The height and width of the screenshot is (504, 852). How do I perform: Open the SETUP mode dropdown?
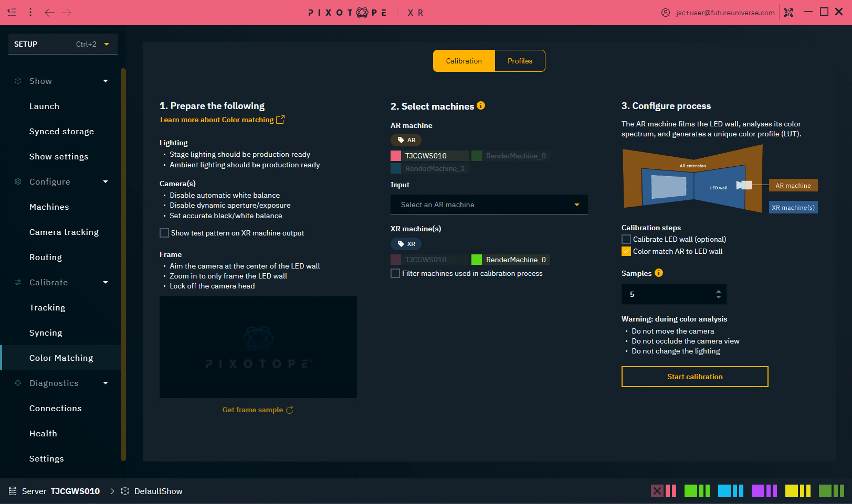click(x=63, y=44)
